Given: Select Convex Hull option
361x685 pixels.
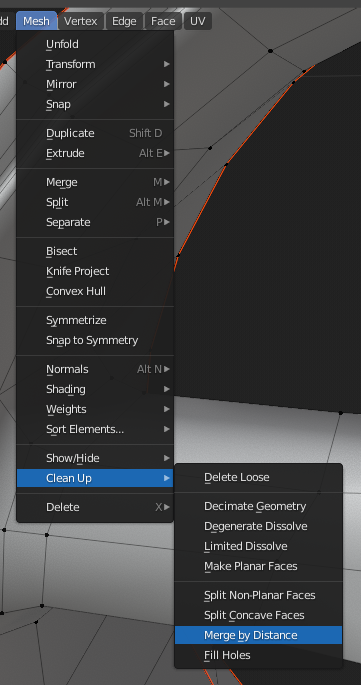Looking at the screenshot, I should click(x=95, y=291).
